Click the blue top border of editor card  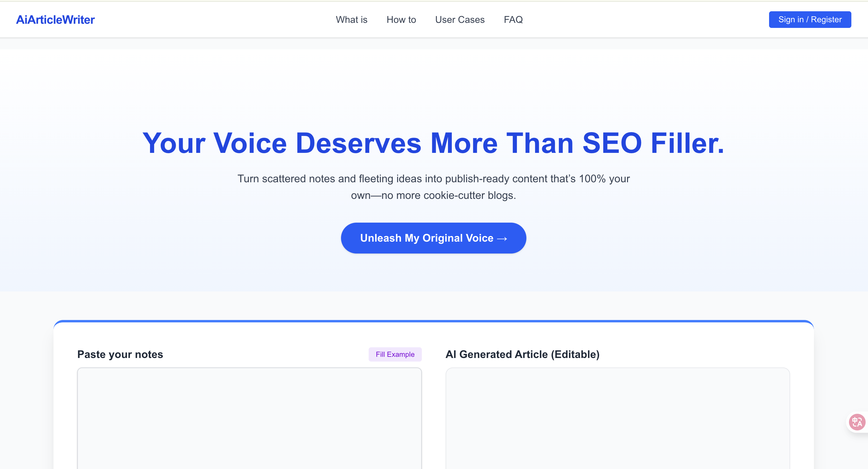[x=433, y=321]
